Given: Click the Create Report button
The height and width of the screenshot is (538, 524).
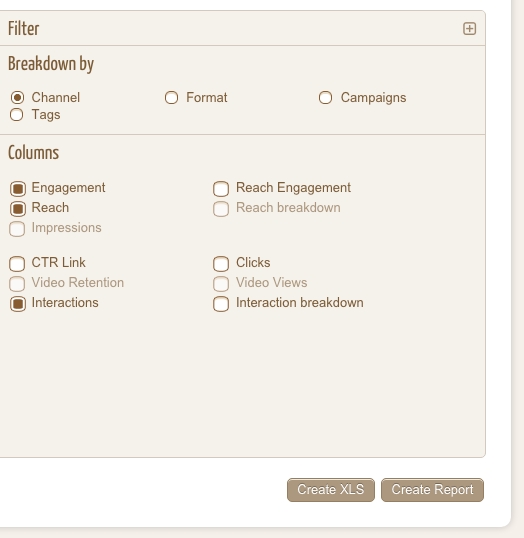Looking at the screenshot, I should coord(432,490).
